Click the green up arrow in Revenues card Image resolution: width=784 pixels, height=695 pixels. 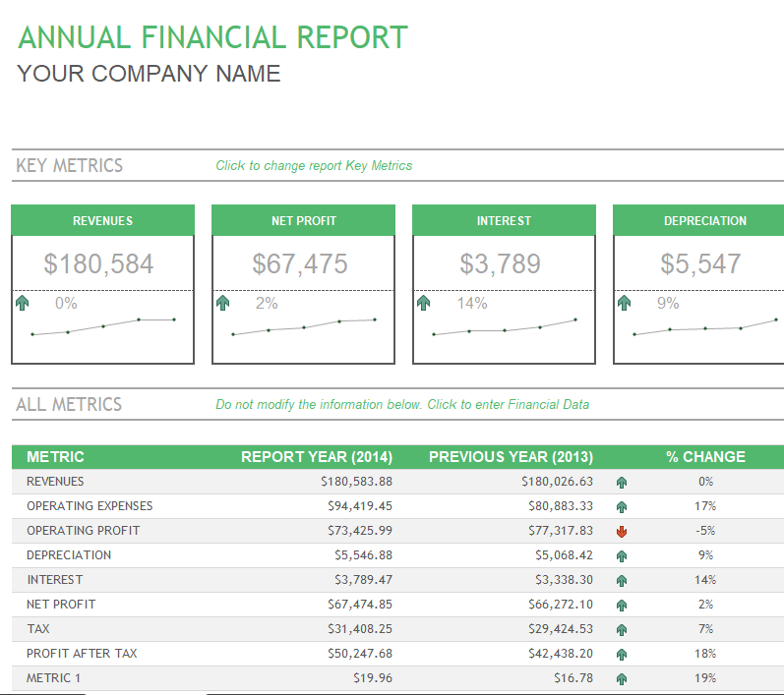(23, 304)
